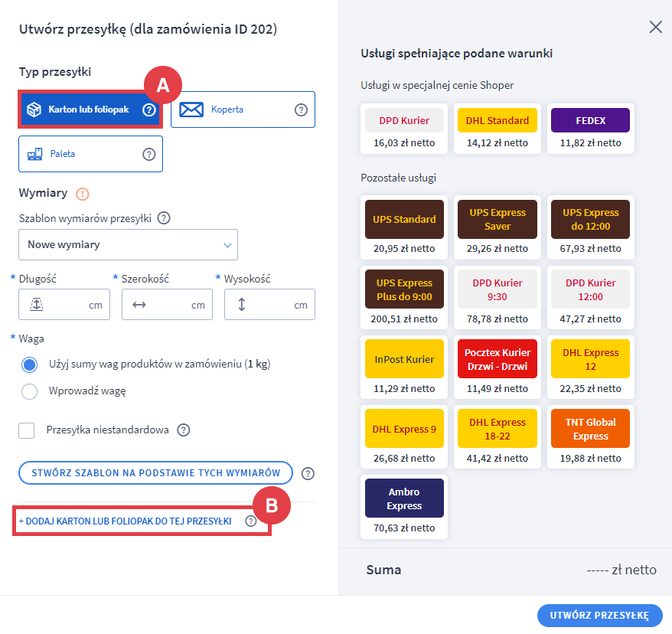The width and height of the screenshot is (672, 634).
Task: Focus the Szerokość input field
Action: coord(167,305)
